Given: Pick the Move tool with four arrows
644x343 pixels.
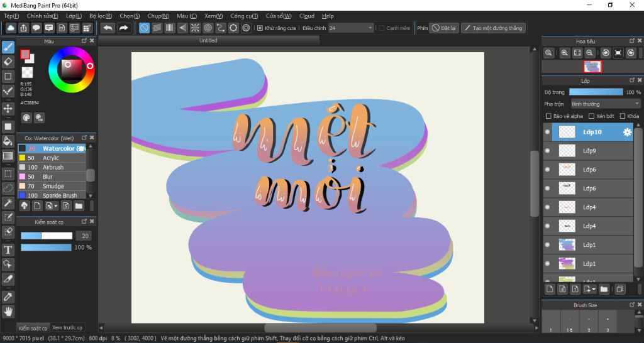Looking at the screenshot, I should pyautogui.click(x=8, y=109).
